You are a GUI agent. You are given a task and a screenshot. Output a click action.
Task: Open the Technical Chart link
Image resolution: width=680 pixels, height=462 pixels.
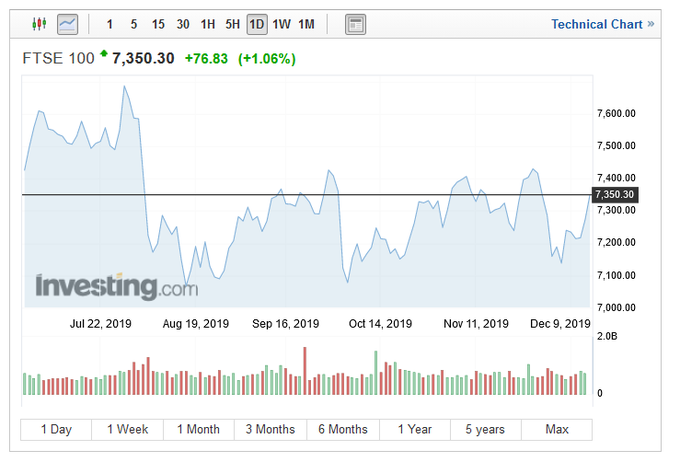pyautogui.click(x=602, y=24)
